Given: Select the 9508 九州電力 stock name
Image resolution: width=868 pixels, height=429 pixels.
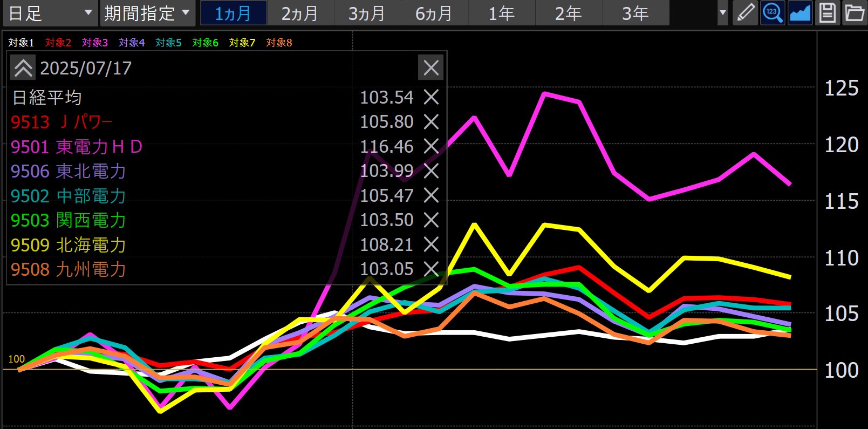Looking at the screenshot, I should (x=68, y=269).
